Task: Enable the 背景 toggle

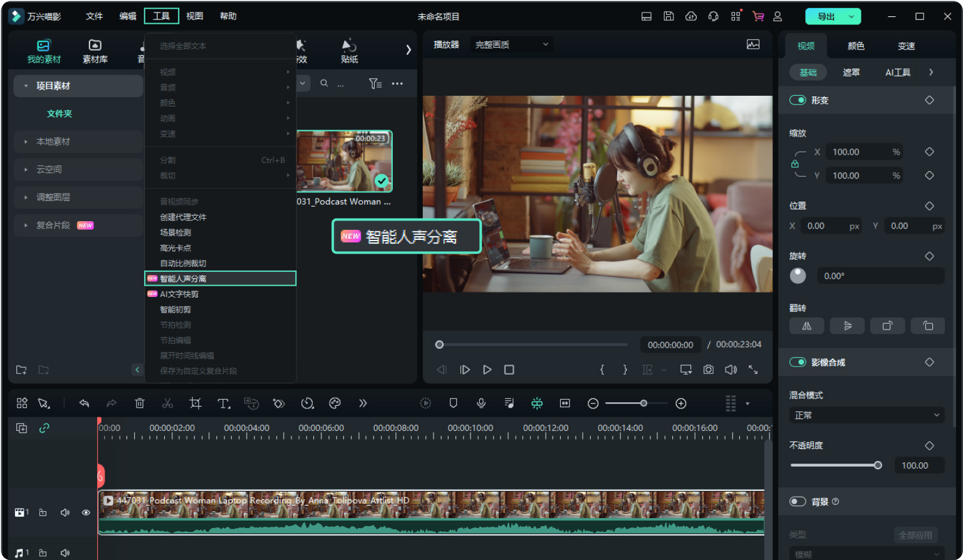Action: pos(798,501)
